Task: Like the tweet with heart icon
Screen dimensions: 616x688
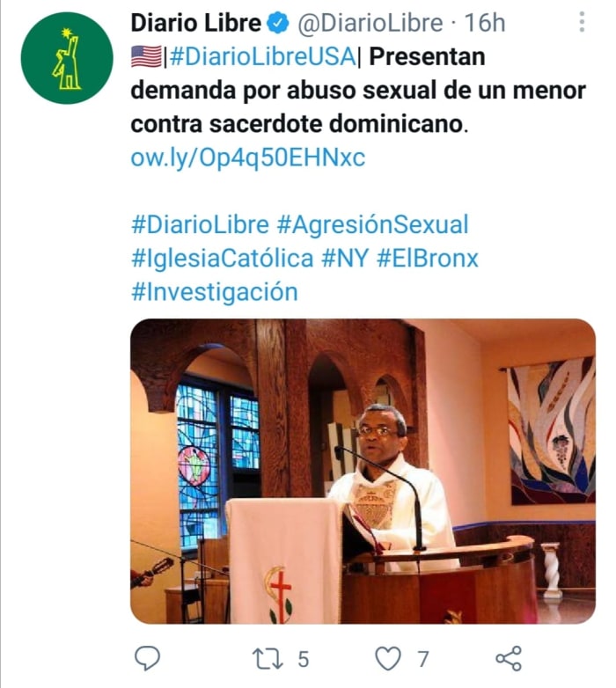Action: (388, 659)
